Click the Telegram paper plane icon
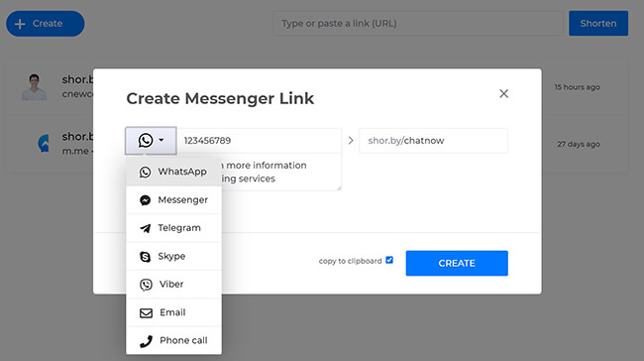This screenshot has width=644, height=361. 145,228
